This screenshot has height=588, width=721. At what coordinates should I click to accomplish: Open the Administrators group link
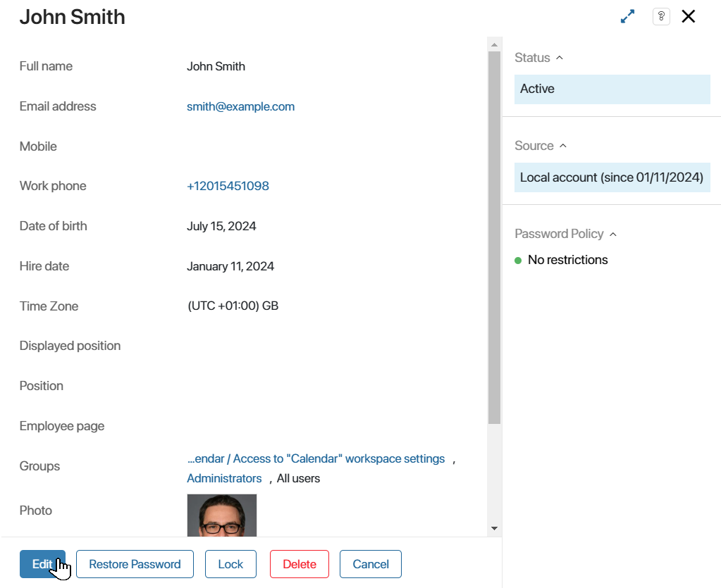[x=224, y=479]
